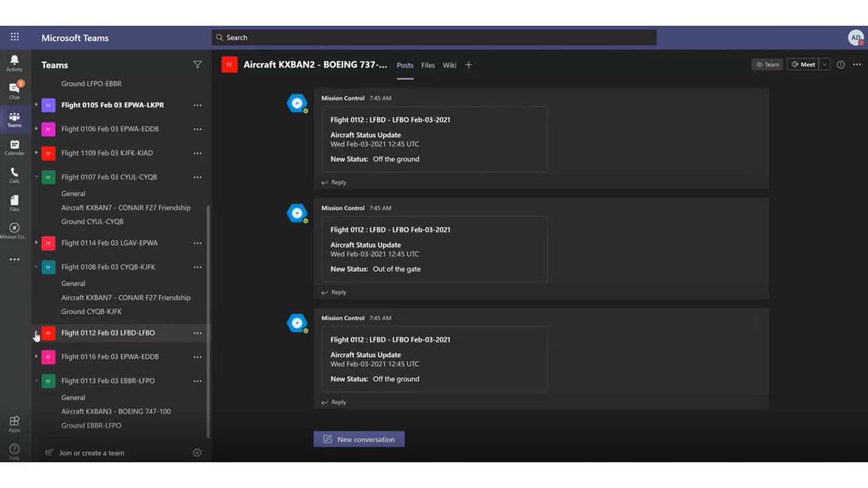Collapse Flight 0108 Feb 03 CYQB-KJFK team

tap(37, 267)
